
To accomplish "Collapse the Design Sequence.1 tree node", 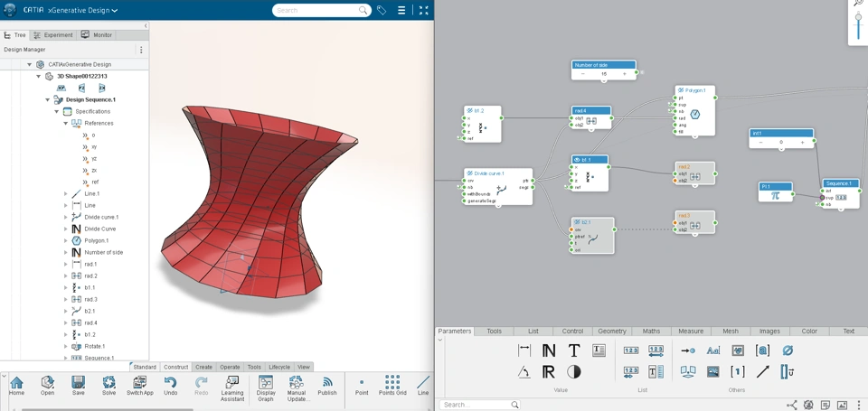I will coord(48,99).
